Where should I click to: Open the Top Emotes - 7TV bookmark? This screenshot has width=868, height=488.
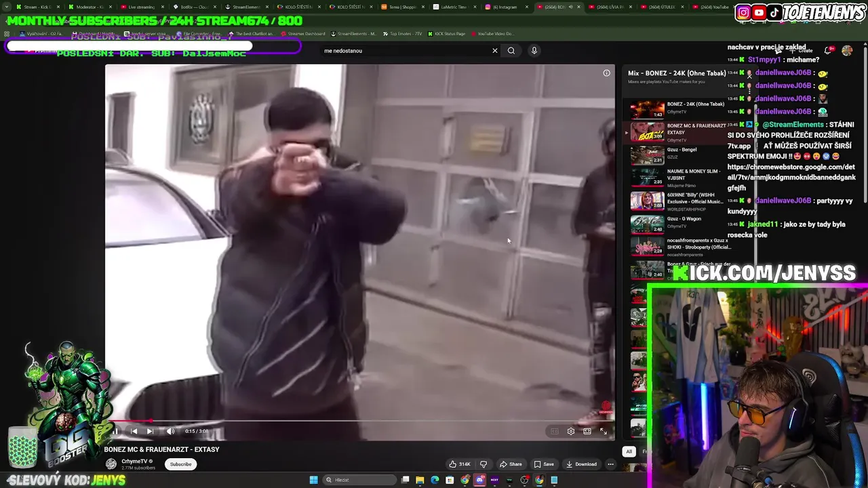(x=401, y=34)
